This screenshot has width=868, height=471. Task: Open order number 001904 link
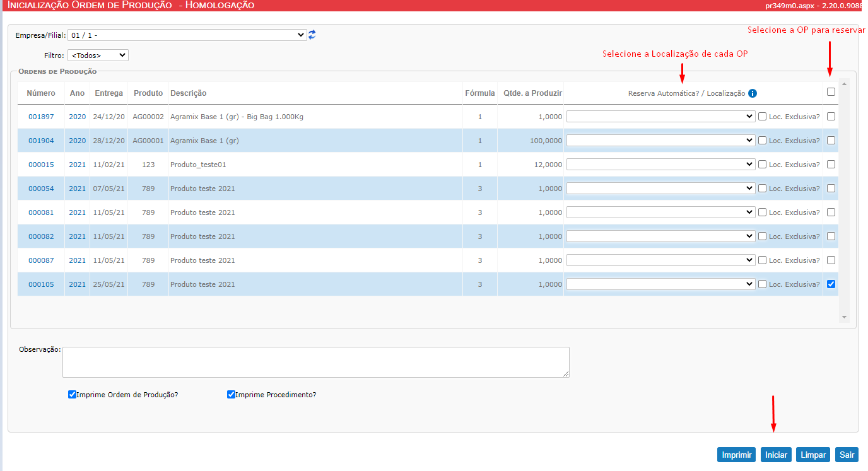click(x=41, y=141)
